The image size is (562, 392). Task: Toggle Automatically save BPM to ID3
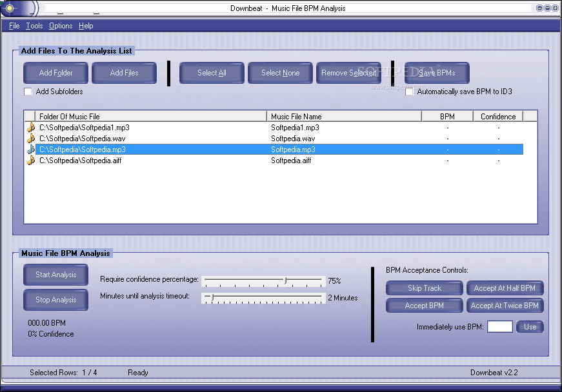[x=409, y=92]
